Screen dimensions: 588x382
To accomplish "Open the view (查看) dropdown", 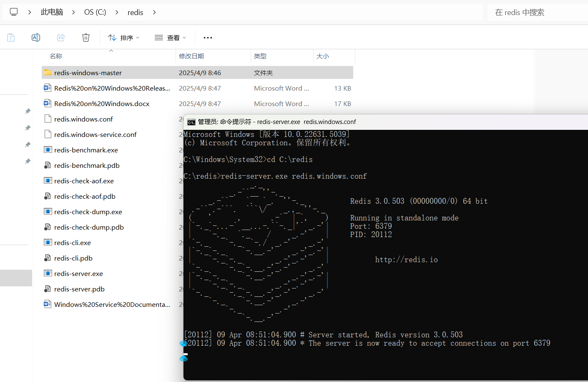I will [170, 38].
